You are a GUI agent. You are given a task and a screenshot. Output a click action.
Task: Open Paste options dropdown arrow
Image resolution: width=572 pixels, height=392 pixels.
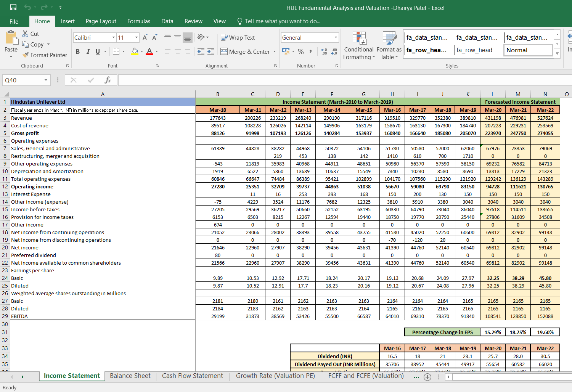coord(11,56)
